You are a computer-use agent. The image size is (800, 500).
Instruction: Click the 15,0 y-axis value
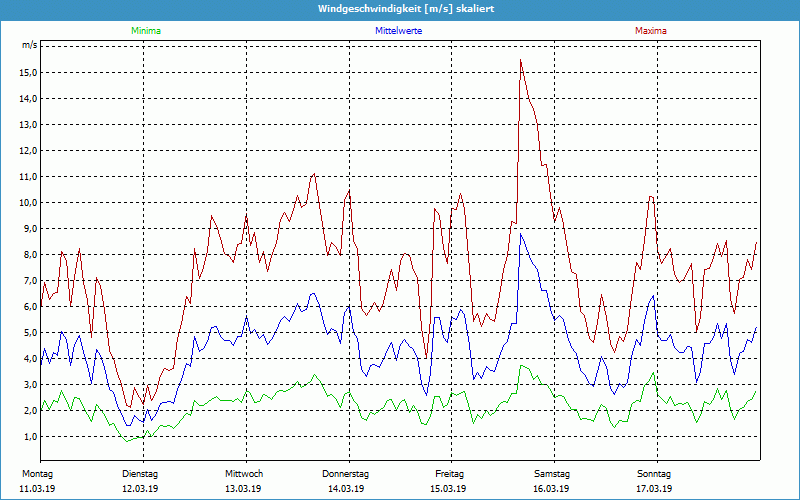pos(28,72)
